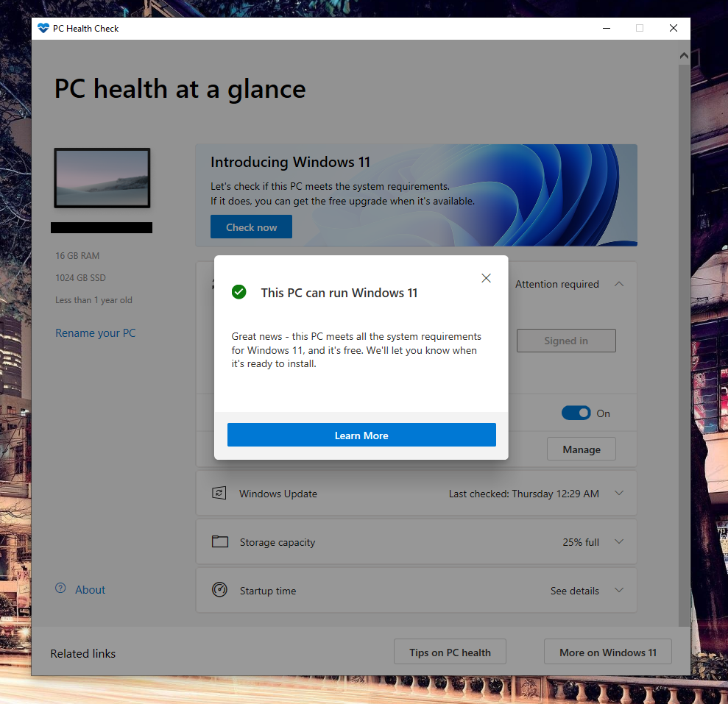Open More on Windows 11
The height and width of the screenshot is (704, 728).
608,653
